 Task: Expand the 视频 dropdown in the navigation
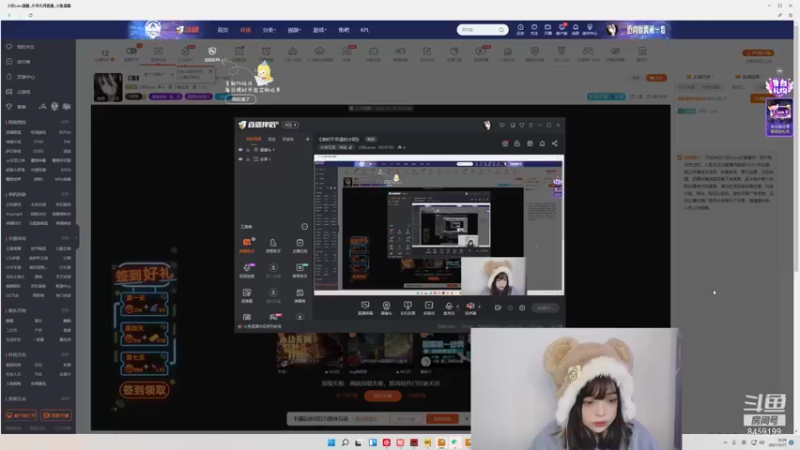pos(294,30)
